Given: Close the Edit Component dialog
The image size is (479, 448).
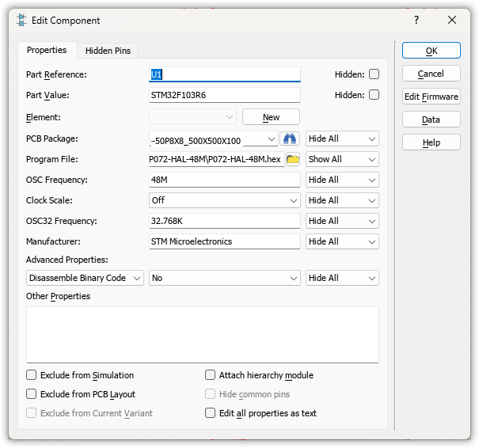Looking at the screenshot, I should 452,20.
